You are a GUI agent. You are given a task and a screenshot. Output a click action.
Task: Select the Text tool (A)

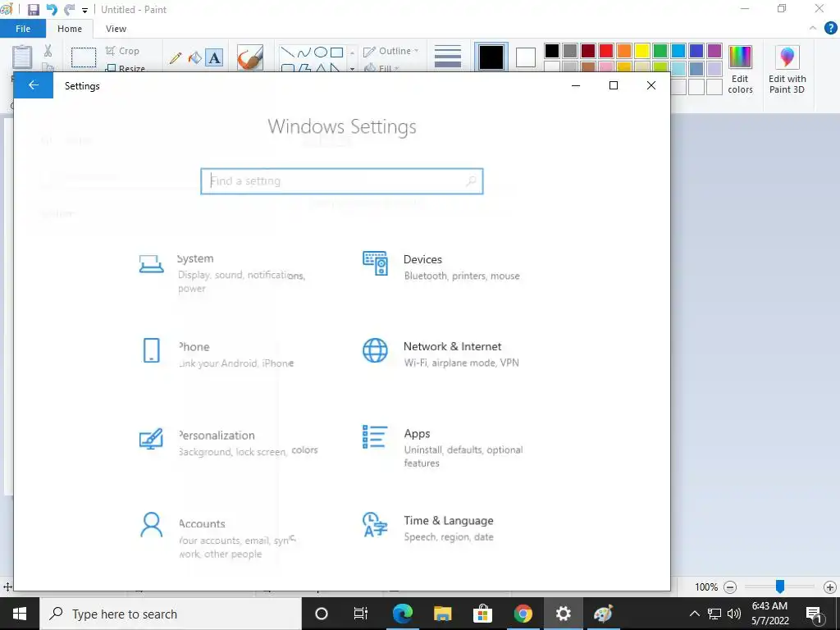pos(214,58)
